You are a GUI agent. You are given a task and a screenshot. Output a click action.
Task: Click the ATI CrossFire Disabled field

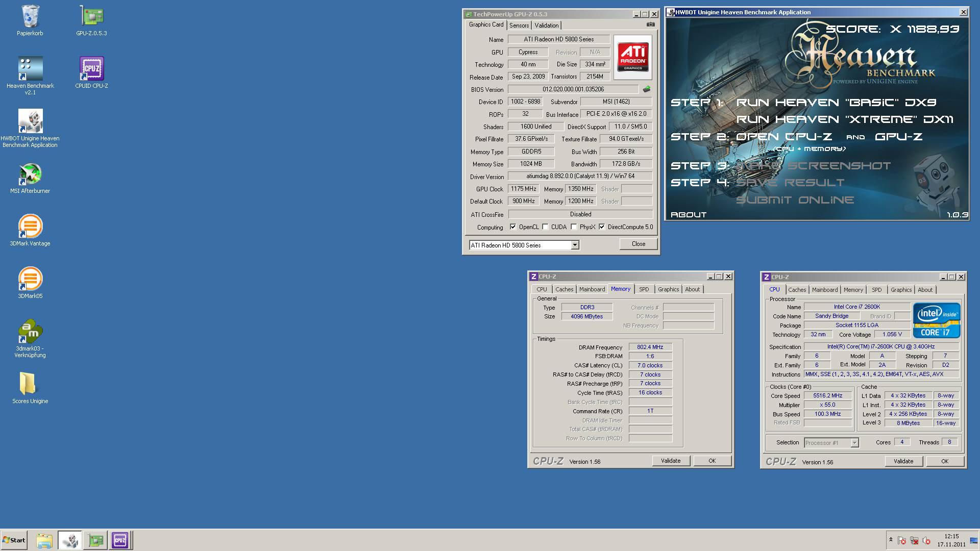pyautogui.click(x=580, y=214)
